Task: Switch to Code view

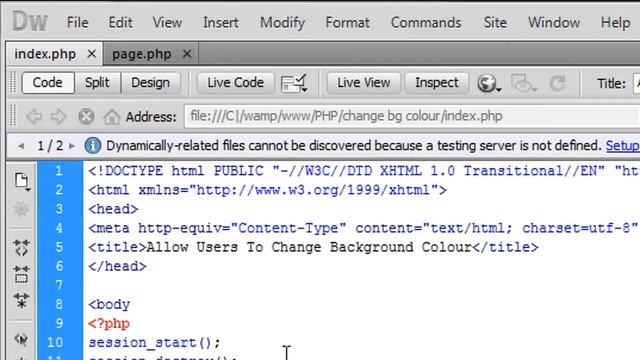Action: 48,83
